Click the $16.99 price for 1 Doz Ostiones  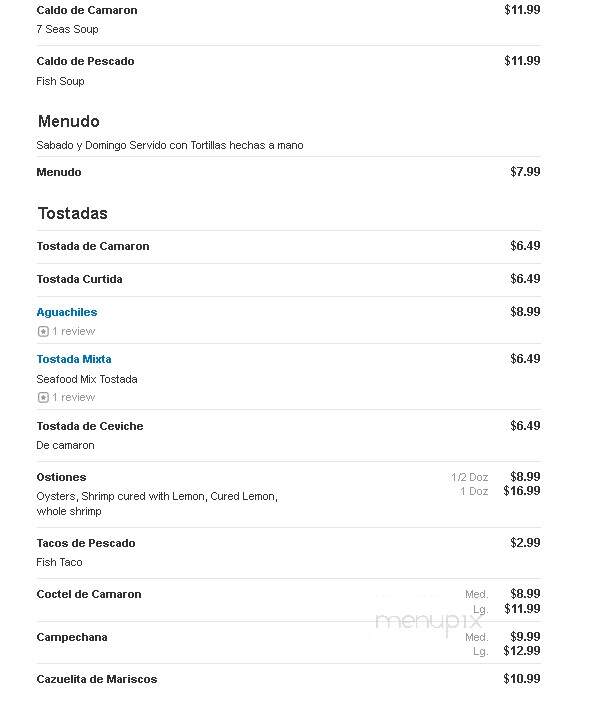click(x=522, y=491)
